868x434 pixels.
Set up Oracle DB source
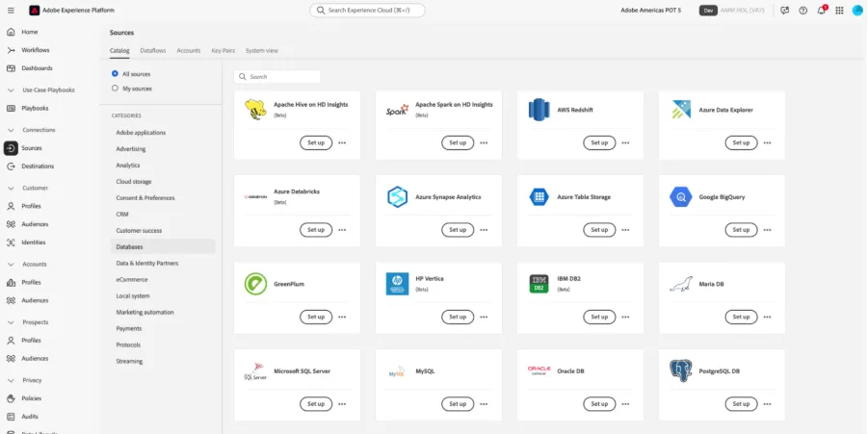[x=599, y=404]
